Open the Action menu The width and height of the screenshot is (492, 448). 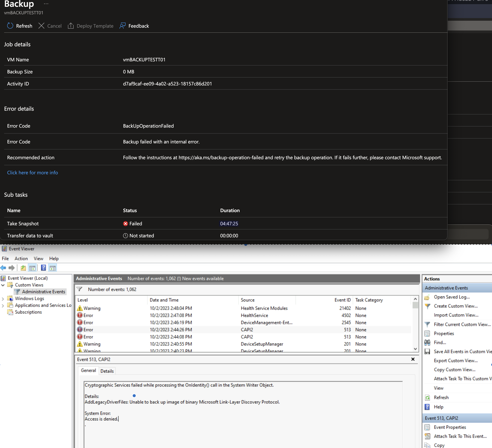[21, 258]
